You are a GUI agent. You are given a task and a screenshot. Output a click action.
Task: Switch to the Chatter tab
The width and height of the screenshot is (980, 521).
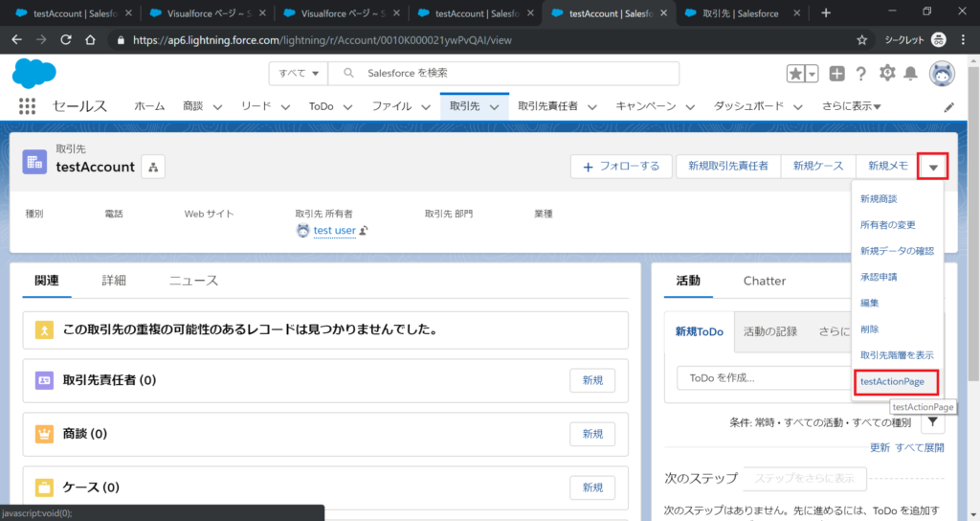[764, 281]
